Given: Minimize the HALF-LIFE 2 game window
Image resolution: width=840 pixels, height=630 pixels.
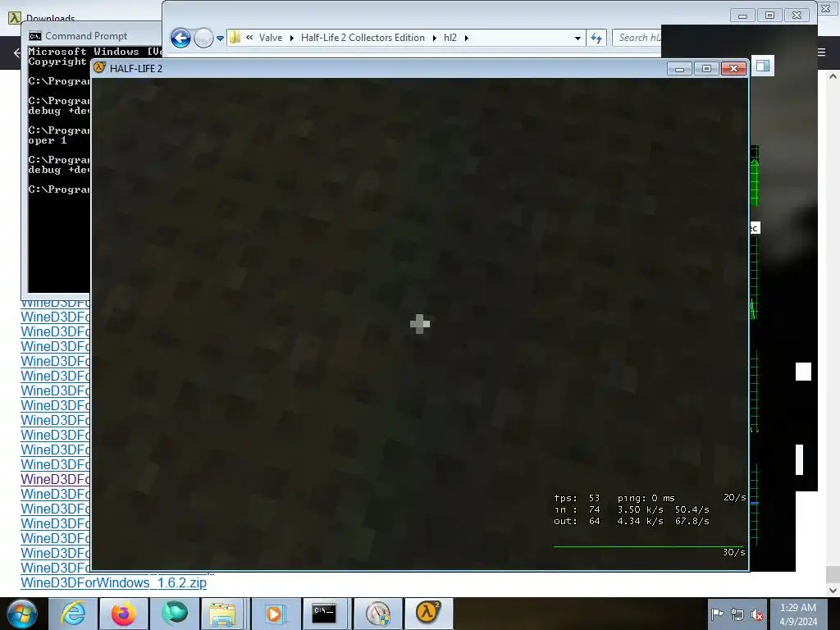Looking at the screenshot, I should [679, 69].
